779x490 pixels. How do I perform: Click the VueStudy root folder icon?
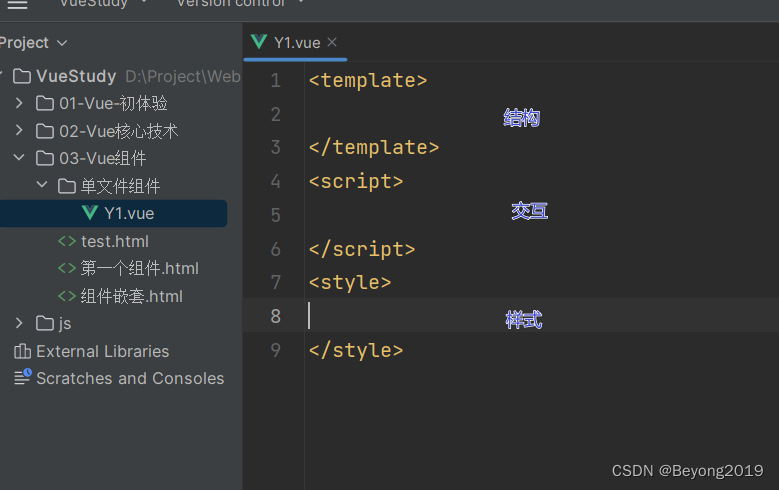(x=22, y=76)
